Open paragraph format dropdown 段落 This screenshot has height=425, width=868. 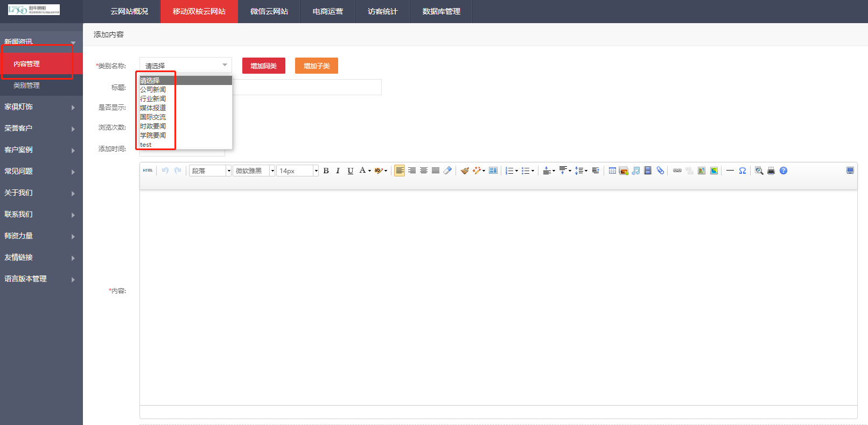point(210,171)
